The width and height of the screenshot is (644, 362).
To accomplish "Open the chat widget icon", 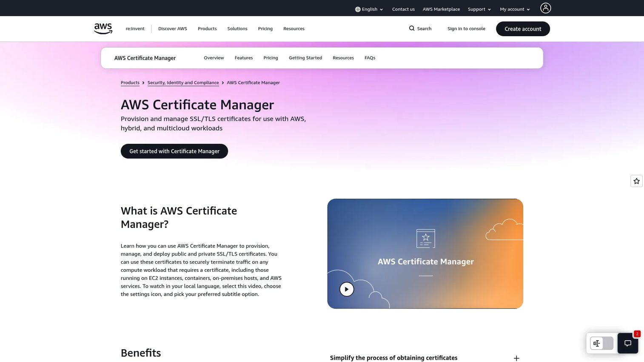I will pyautogui.click(x=628, y=343).
